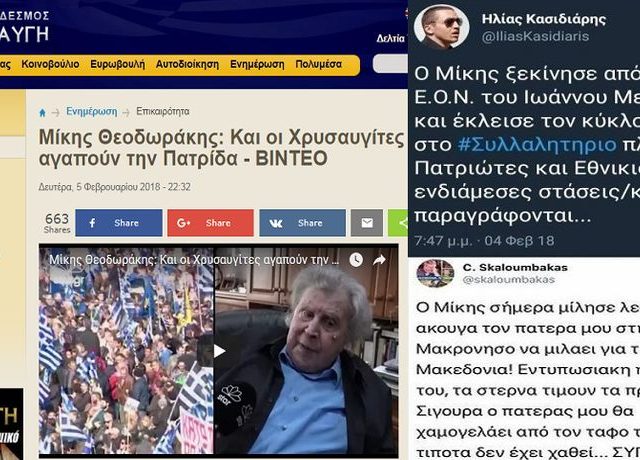The width and height of the screenshot is (640, 460).
Task: Share article on VK
Action: [x=302, y=223]
